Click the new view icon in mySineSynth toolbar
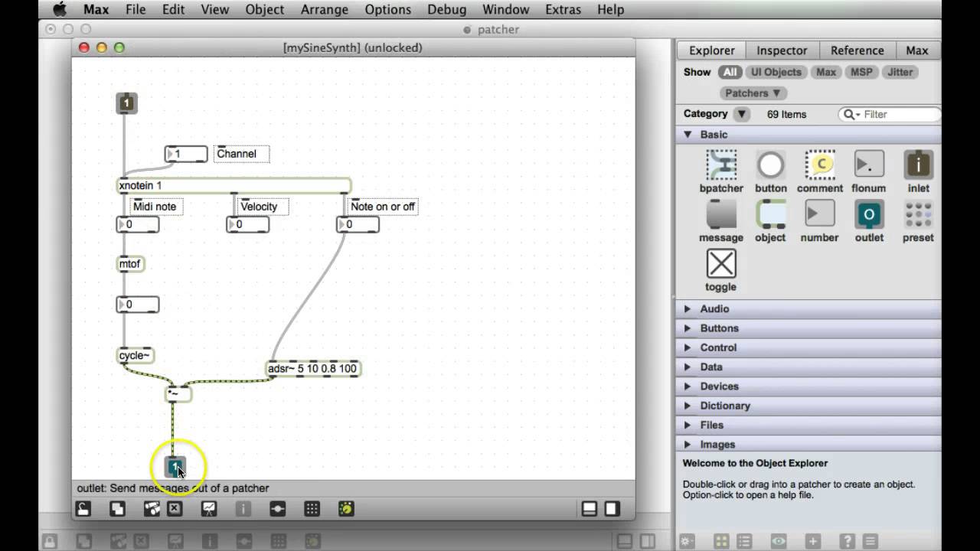 click(x=117, y=509)
